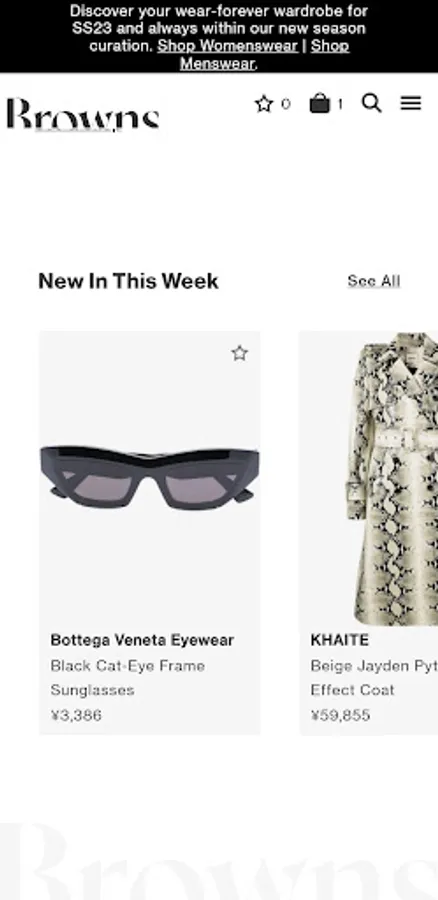Click the New In This Week heading
Viewport: 438px width, 900px height.
coord(128,281)
